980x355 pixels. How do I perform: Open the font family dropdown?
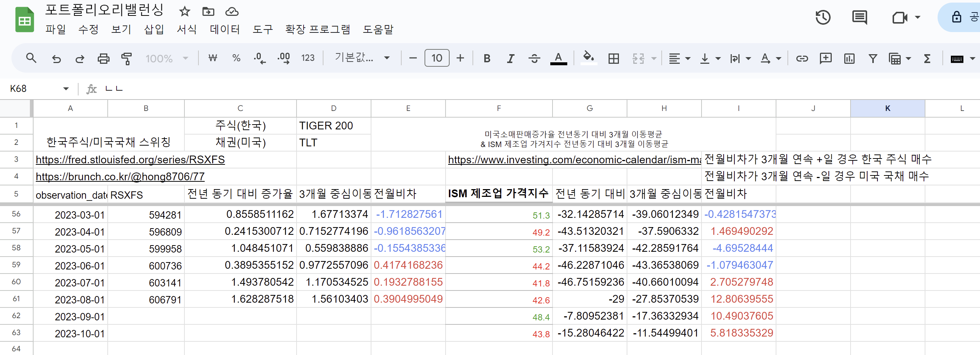coord(362,58)
